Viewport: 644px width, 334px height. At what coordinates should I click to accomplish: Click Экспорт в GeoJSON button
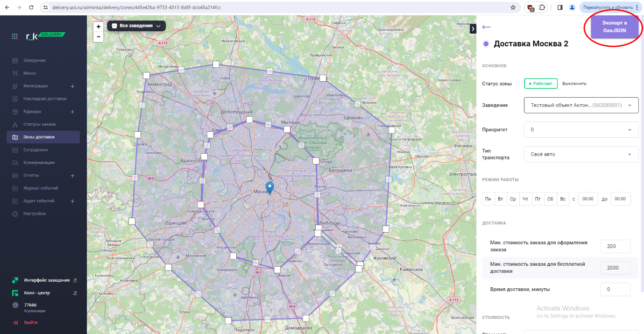click(614, 27)
